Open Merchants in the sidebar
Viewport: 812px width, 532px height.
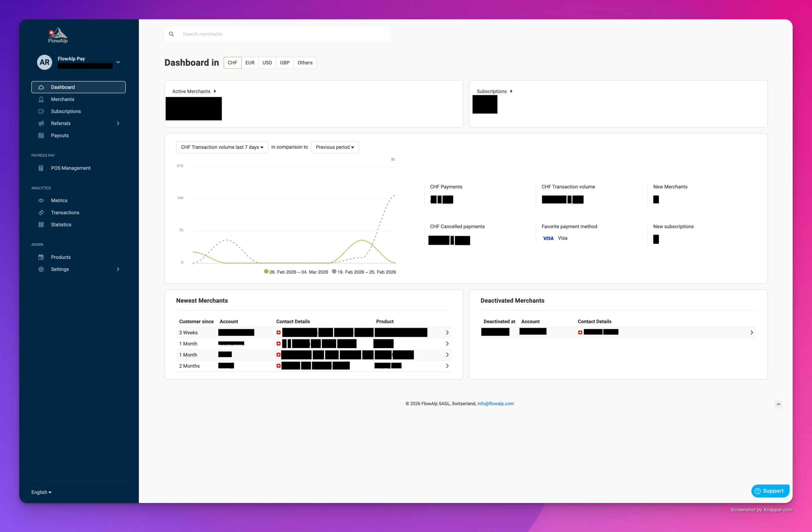click(62, 99)
